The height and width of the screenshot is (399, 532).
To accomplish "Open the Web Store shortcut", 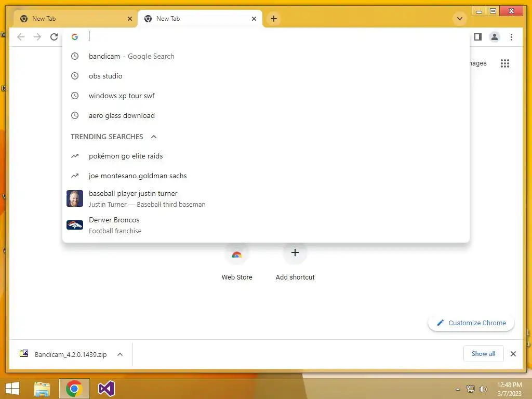I will (237, 263).
